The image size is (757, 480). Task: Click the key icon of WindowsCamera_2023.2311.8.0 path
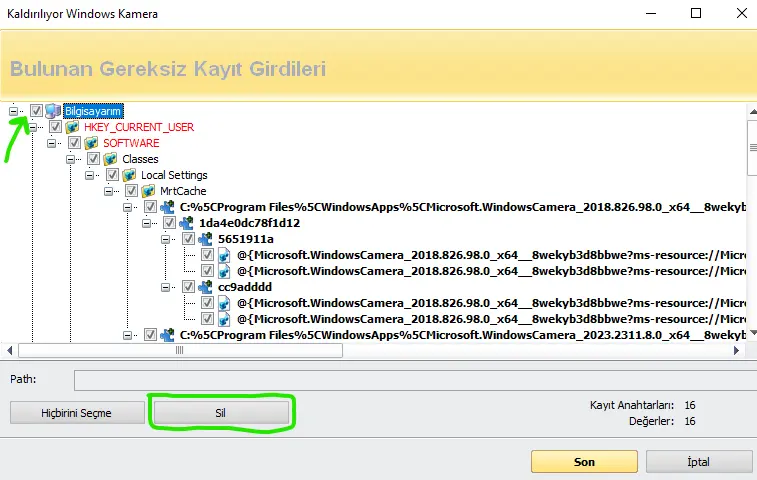tap(167, 335)
